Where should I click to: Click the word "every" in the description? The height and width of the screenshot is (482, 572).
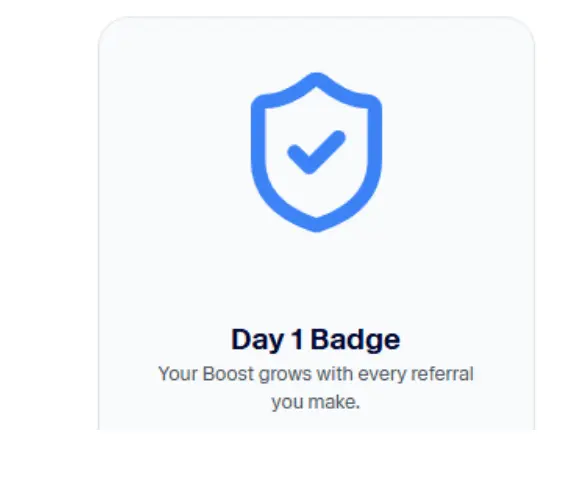(382, 375)
